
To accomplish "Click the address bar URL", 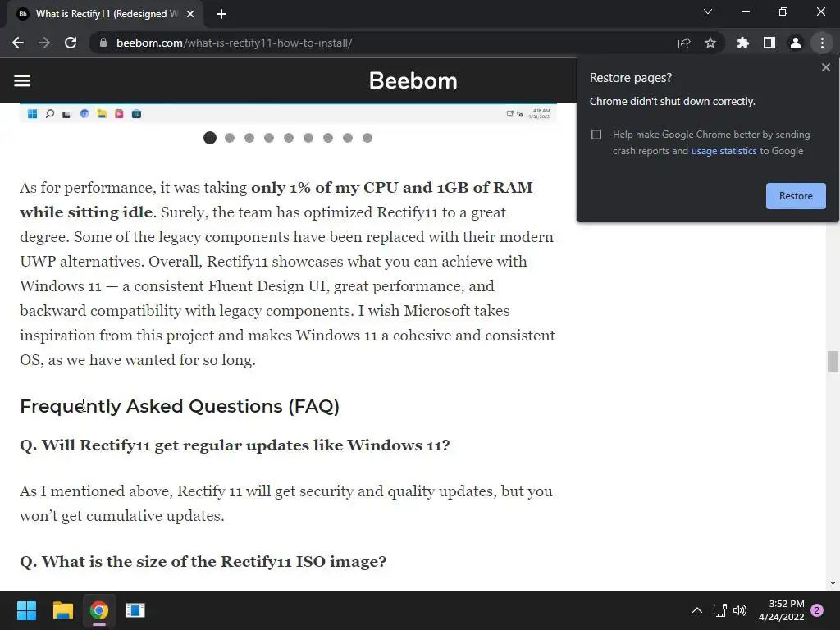I will pyautogui.click(x=234, y=43).
